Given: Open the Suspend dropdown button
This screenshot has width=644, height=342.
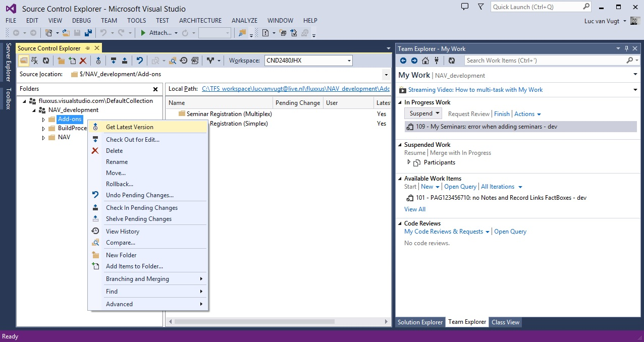Looking at the screenshot, I should pos(423,113).
